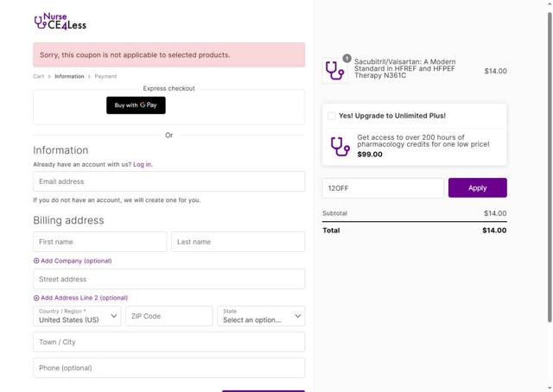Viewport: 553px width, 392px height.
Task: Click the coupon code field containing 12OFF
Action: (383, 188)
